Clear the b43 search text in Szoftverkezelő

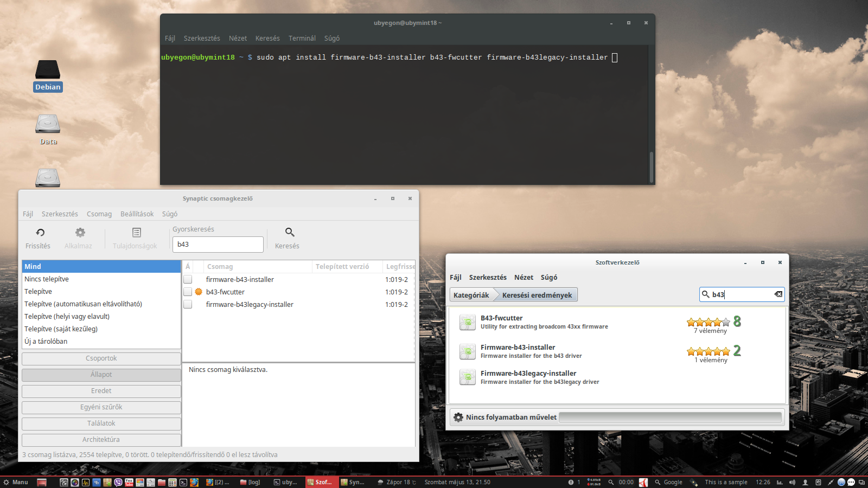pos(778,294)
